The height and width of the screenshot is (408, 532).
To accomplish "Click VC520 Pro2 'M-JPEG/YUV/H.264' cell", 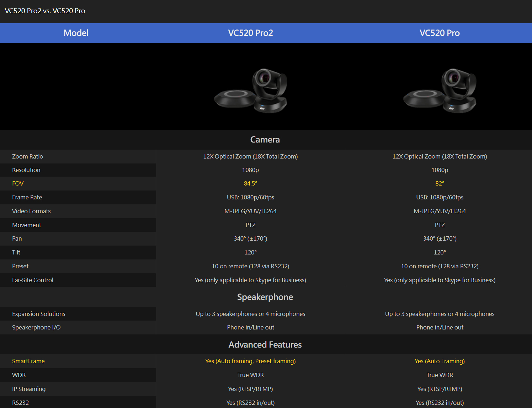I will coord(250,211).
